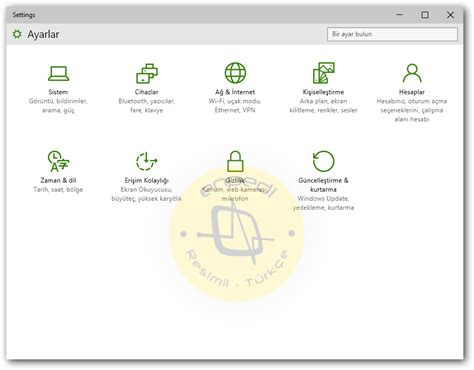
Task: Open the Sistem laptop icon
Action: (x=58, y=73)
